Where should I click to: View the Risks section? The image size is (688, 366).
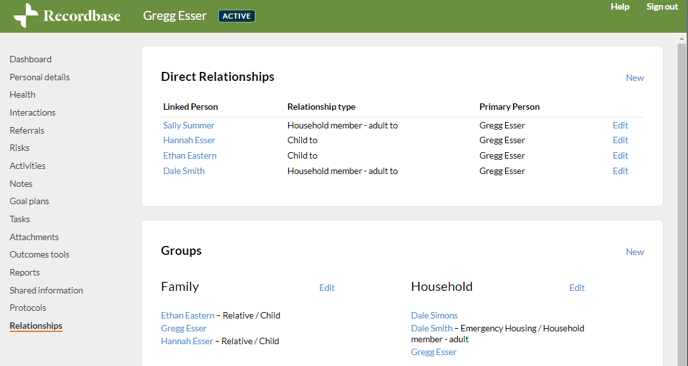[19, 148]
